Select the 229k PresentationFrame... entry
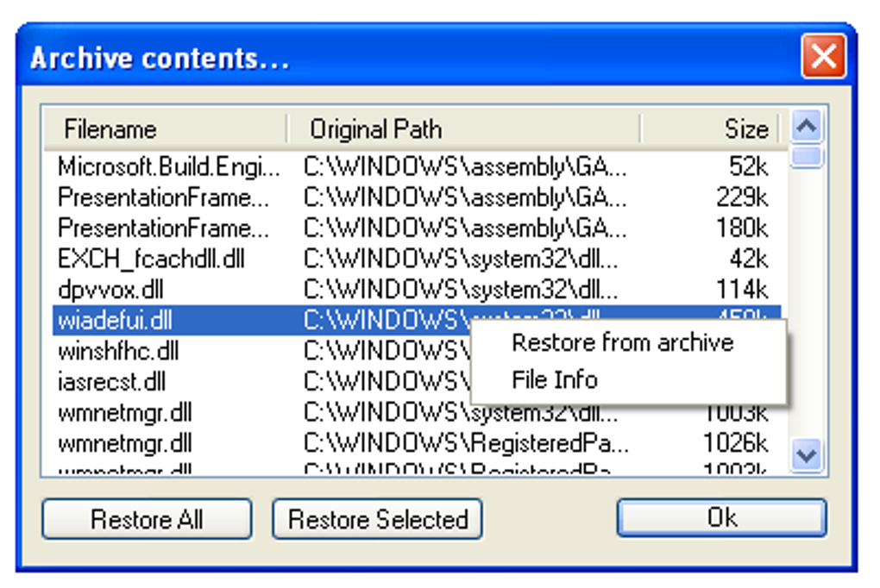 164,198
